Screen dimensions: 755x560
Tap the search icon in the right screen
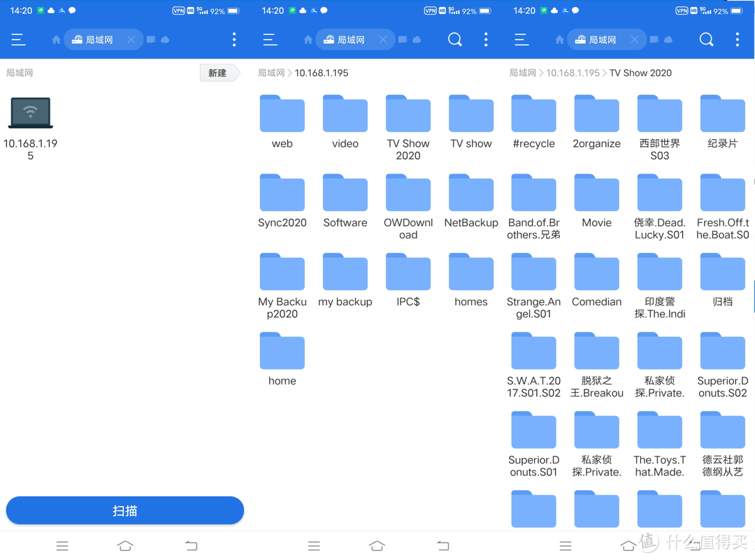[706, 40]
